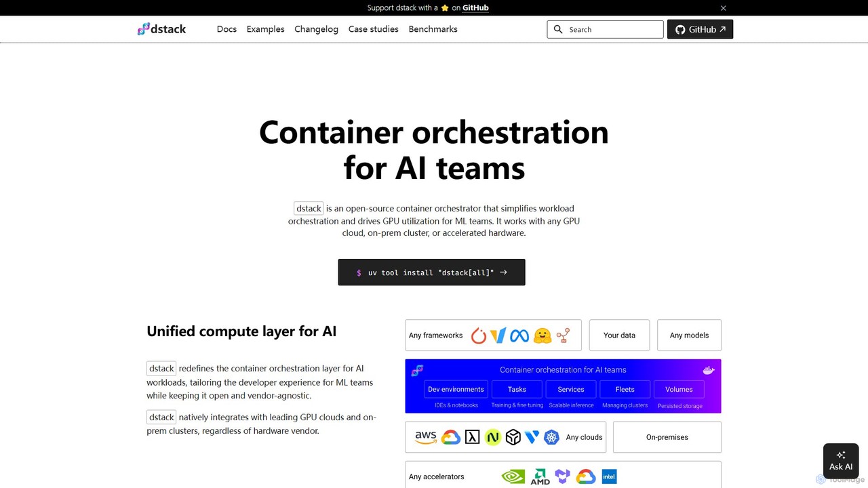Click 'Scalable inference' caption
This screenshot has width=868, height=488.
pyautogui.click(x=571, y=405)
